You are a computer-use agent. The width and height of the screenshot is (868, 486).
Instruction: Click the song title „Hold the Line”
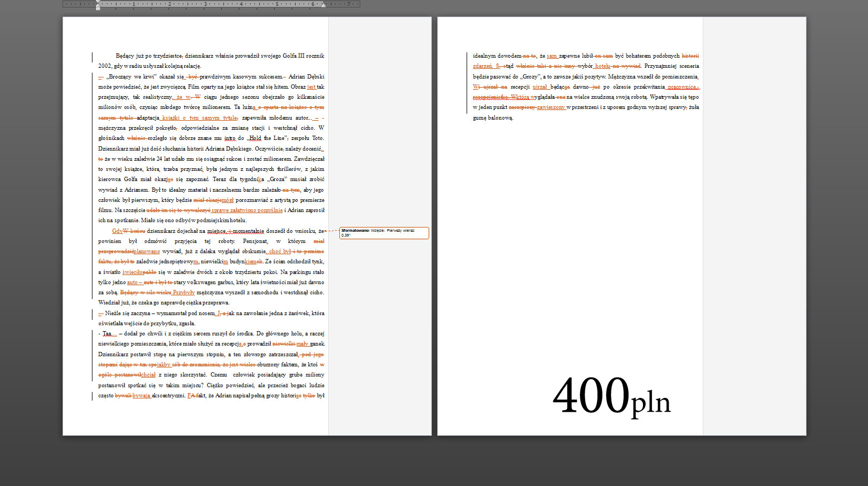[268, 138]
